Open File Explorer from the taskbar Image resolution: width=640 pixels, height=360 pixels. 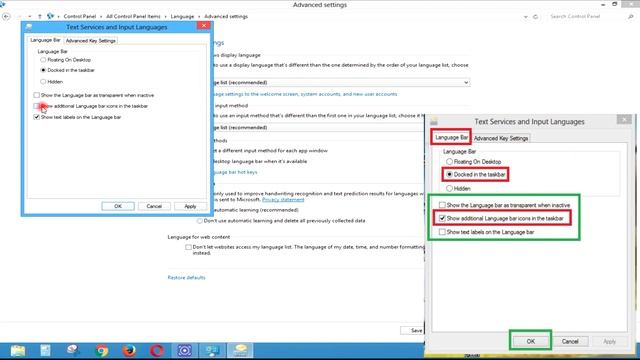tap(18, 350)
